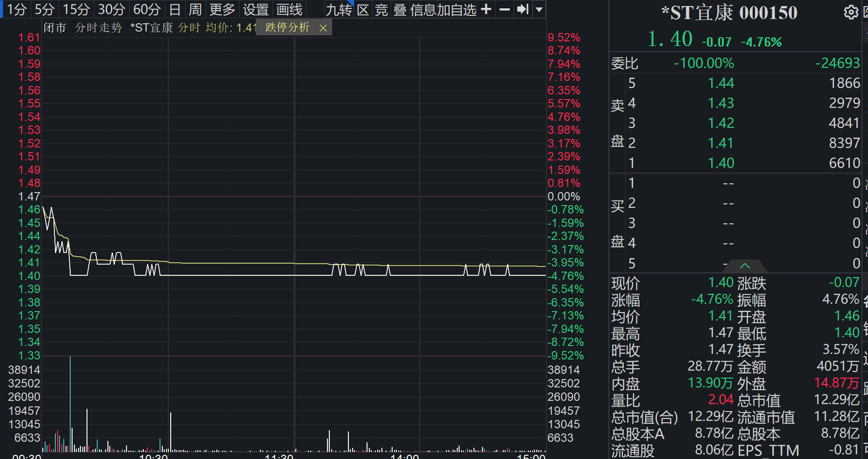Click the 流通市值 value 11.28亿

pos(837,416)
